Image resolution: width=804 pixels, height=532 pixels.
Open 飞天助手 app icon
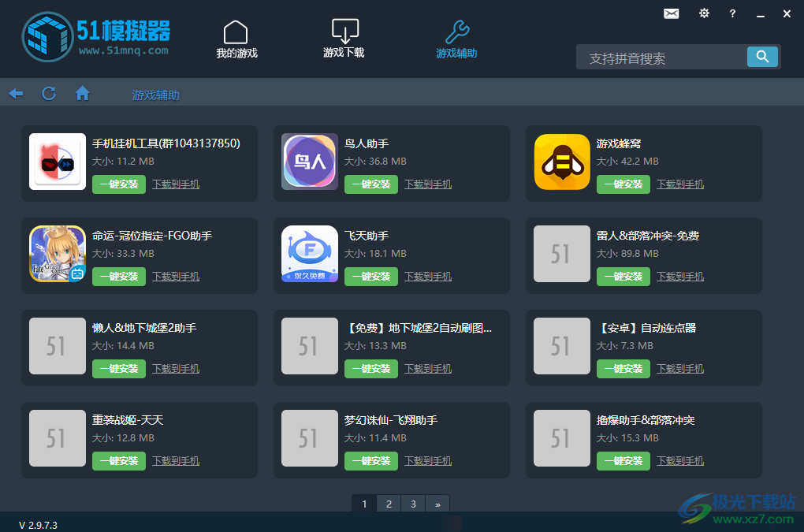click(310, 254)
